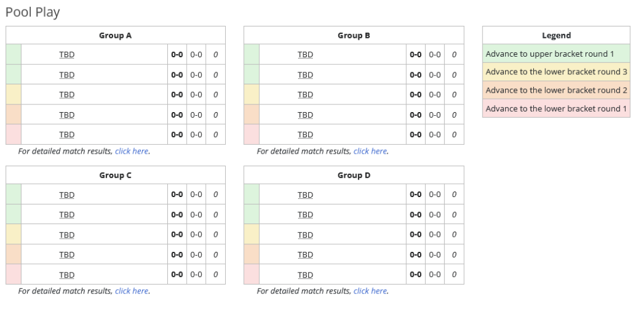
Task: Click the red swatch in Group B's last row
Action: pos(252,134)
